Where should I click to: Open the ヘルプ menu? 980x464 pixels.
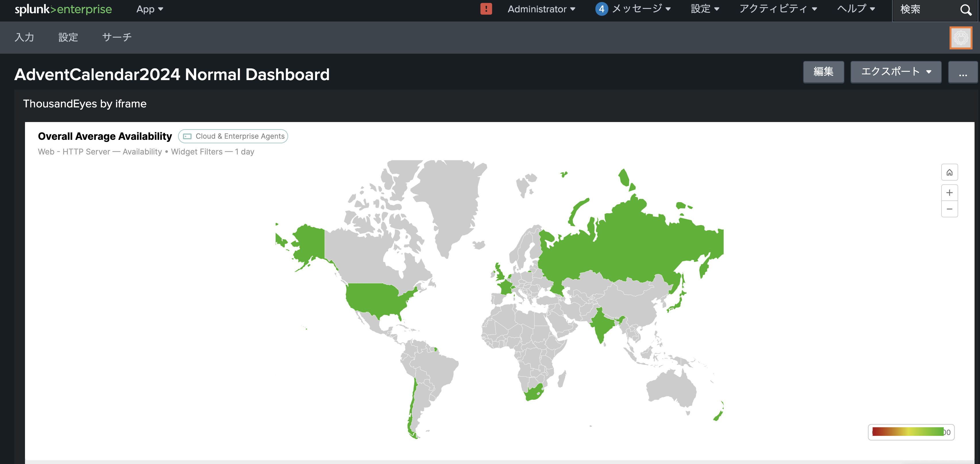(856, 9)
